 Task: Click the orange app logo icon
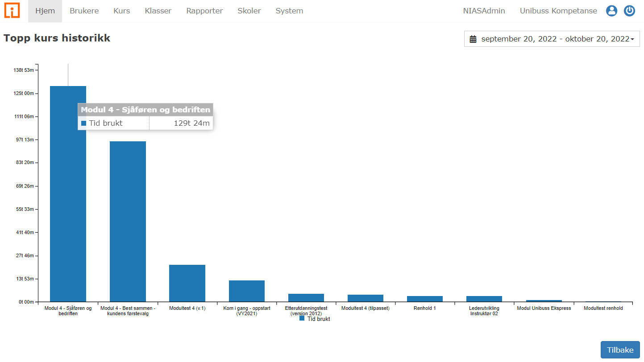(12, 11)
